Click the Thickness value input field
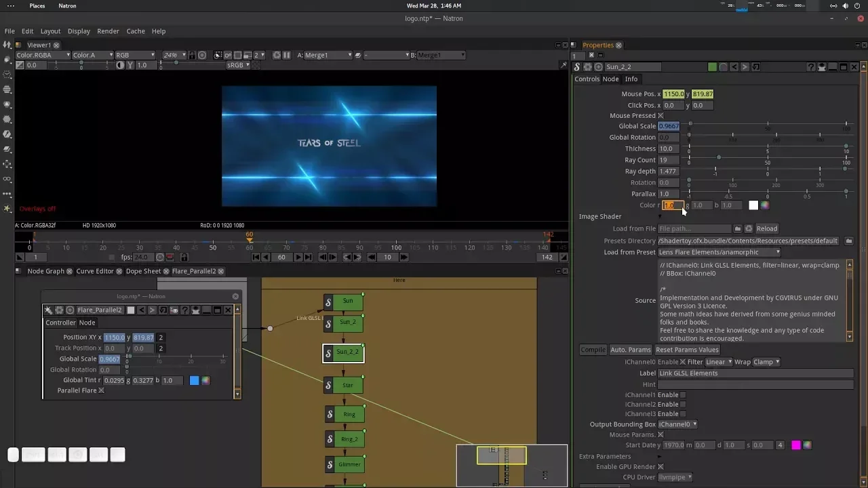The width and height of the screenshot is (868, 488). click(668, 149)
